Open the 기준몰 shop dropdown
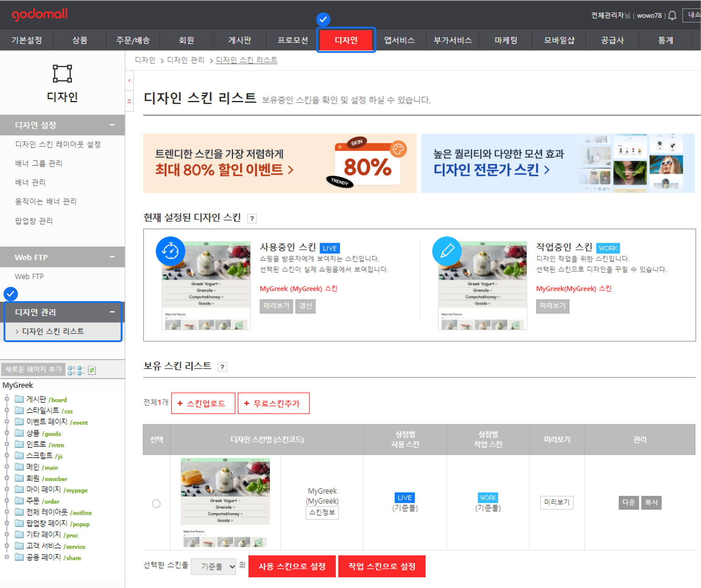701x588 pixels. click(214, 567)
